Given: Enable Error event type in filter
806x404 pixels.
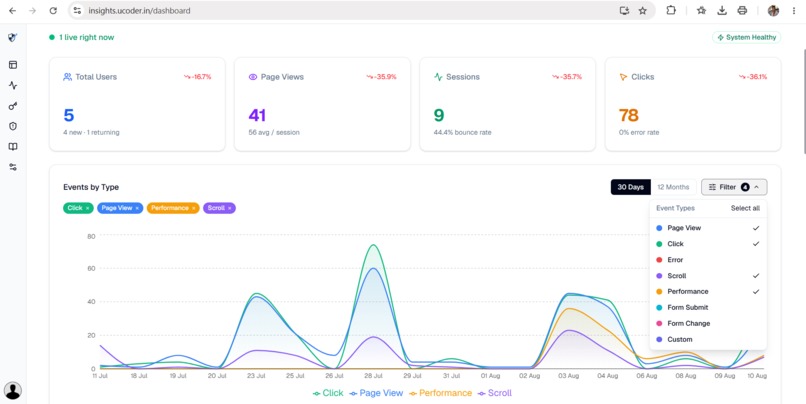Looking at the screenshot, I should (x=708, y=260).
